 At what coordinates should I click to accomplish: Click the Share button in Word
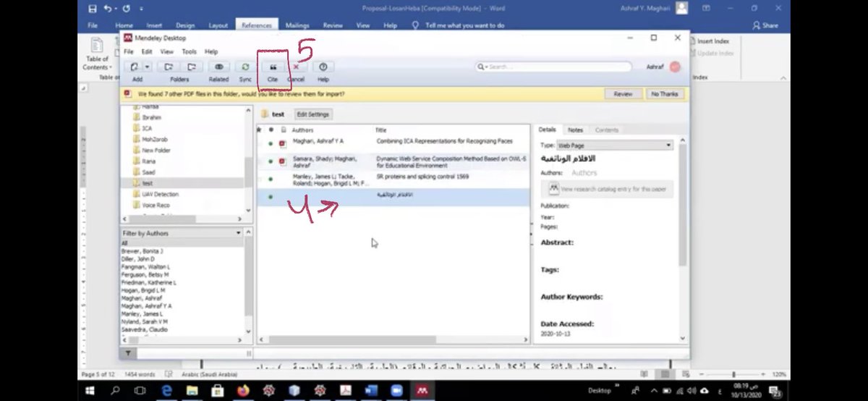click(765, 25)
